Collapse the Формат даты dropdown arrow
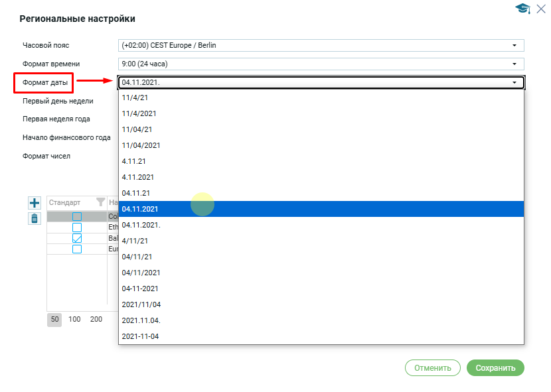Screen dimensions: 551x392 (x=514, y=82)
